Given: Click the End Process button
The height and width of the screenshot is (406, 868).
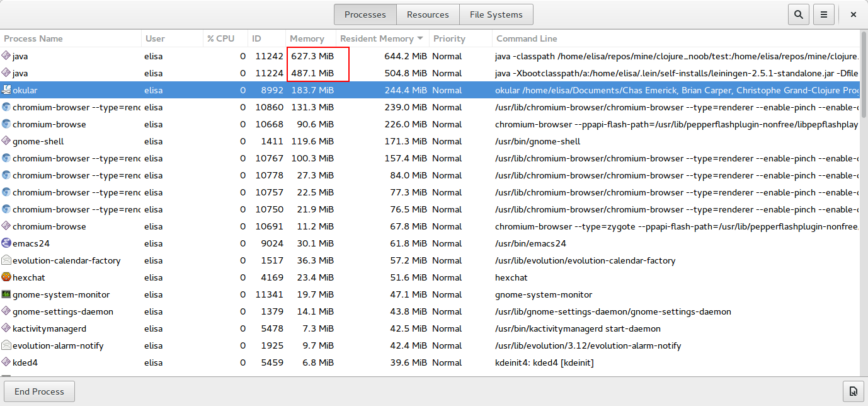Looking at the screenshot, I should pyautogui.click(x=39, y=391).
